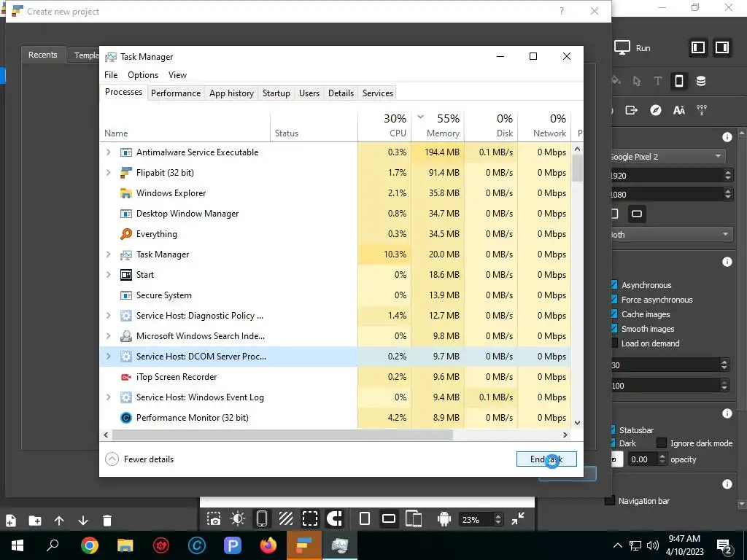Click the move up arrow icon
The image size is (747, 560).
click(59, 521)
